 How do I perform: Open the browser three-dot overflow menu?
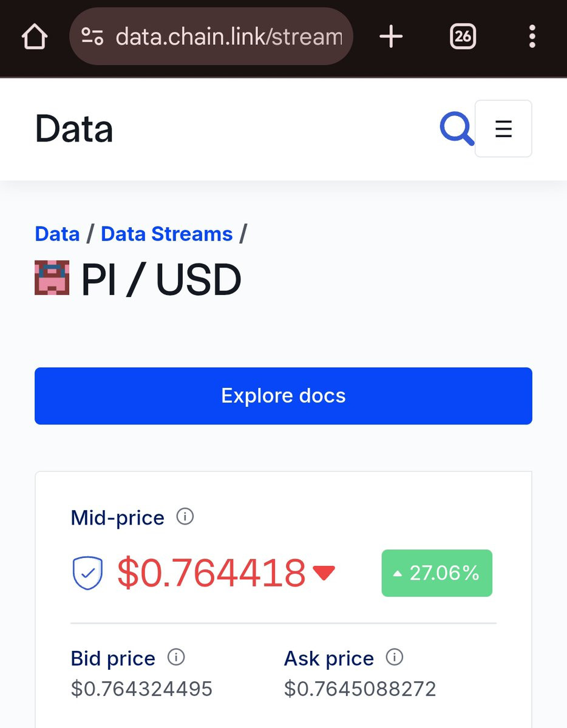(532, 36)
